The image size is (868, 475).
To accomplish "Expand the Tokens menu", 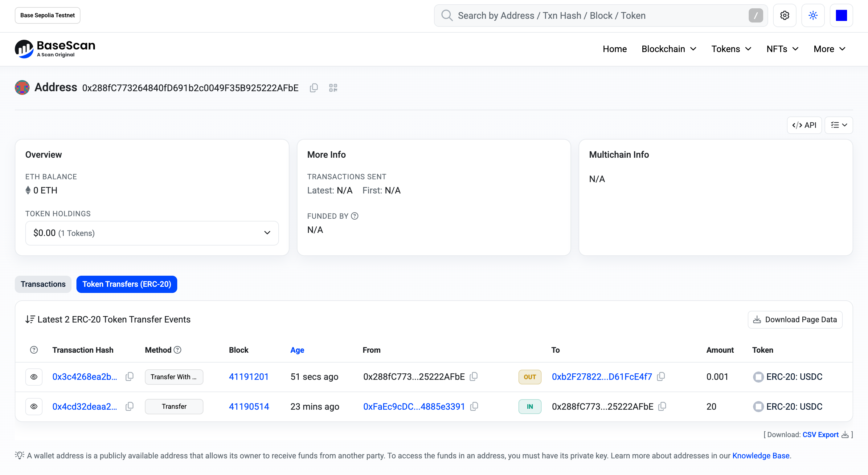I will (x=731, y=49).
